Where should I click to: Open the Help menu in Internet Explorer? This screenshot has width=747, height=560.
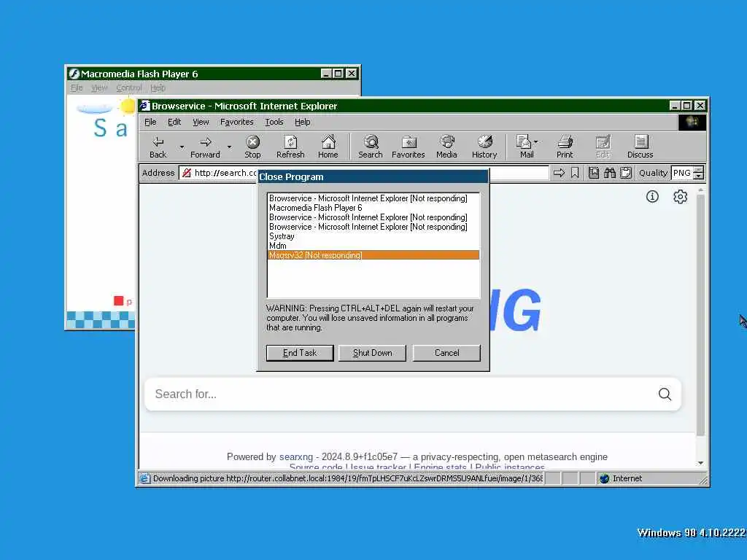302,122
